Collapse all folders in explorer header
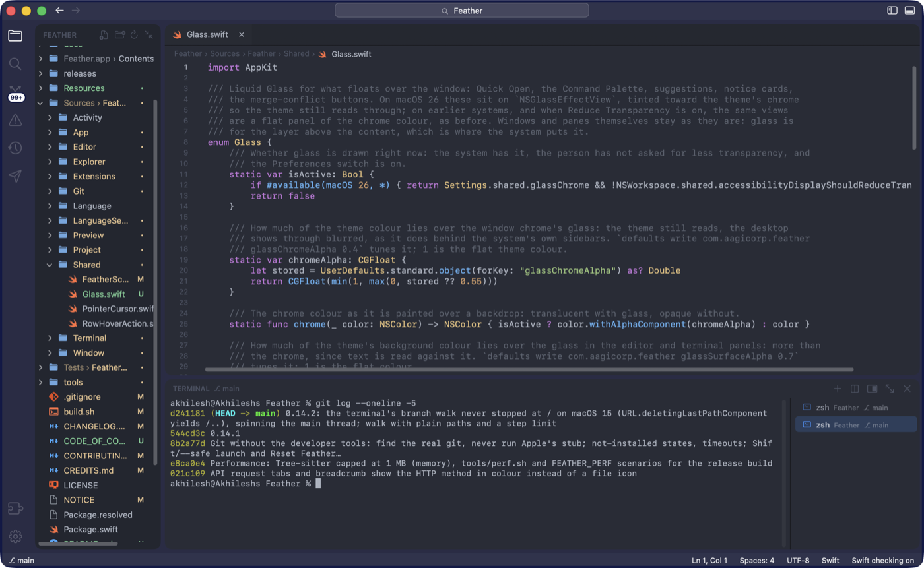This screenshot has height=568, width=924. point(149,35)
